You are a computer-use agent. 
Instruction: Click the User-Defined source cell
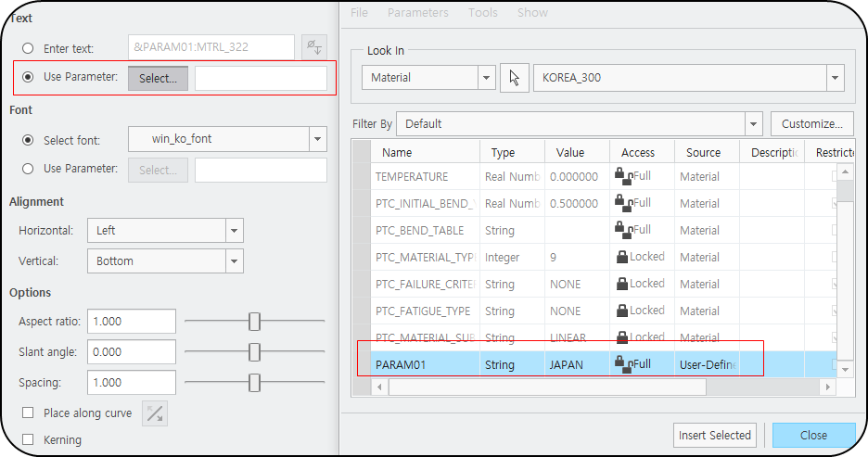pos(707,364)
